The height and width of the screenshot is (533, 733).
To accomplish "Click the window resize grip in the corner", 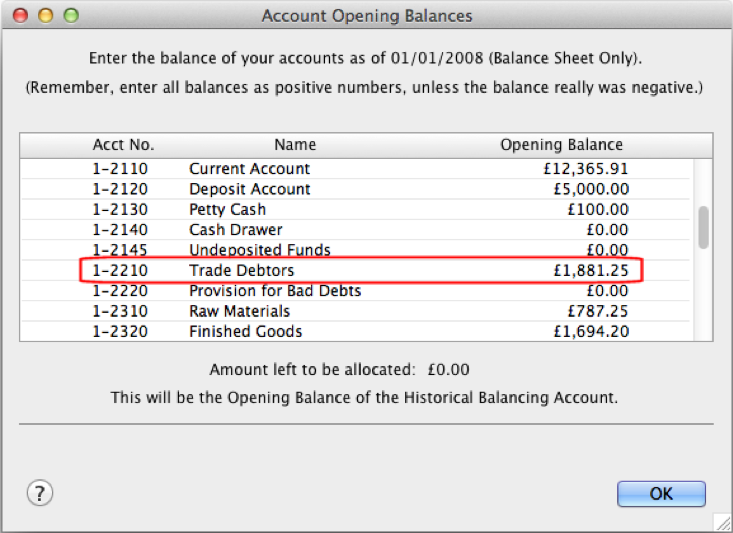I will tap(723, 523).
